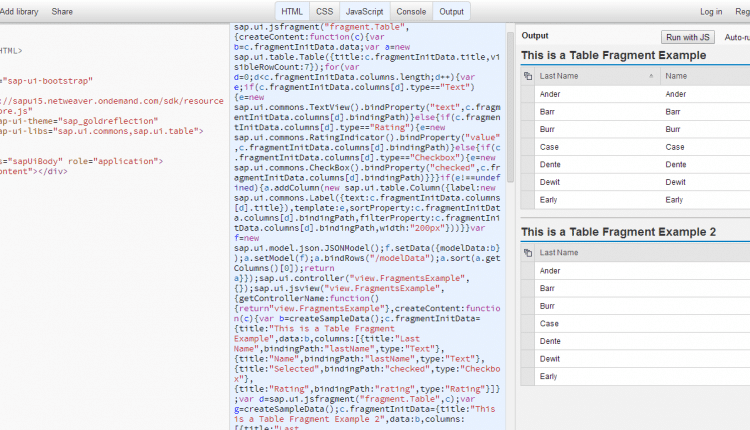Select row header of Case in first table
The image size is (750, 430).
pyautogui.click(x=528, y=147)
